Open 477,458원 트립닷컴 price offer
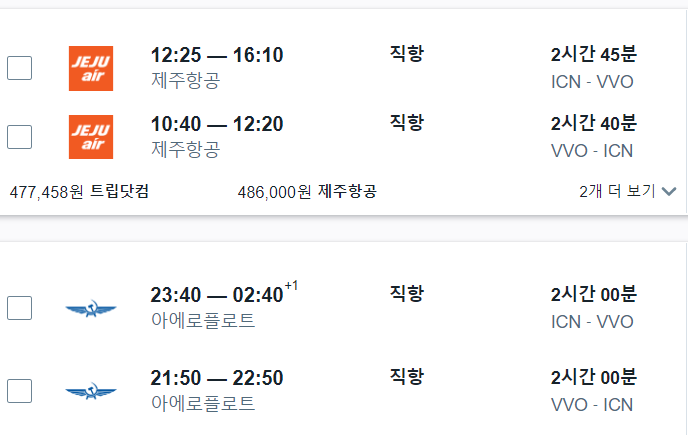 79,191
